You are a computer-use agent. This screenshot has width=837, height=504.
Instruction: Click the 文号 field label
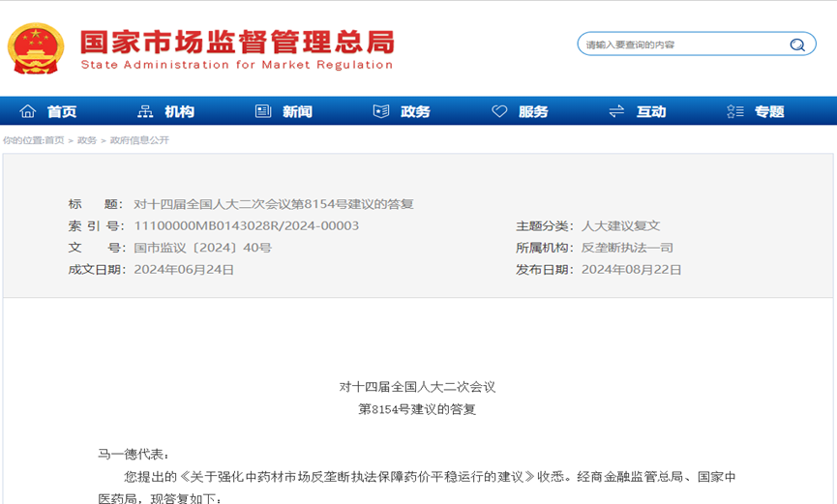pyautogui.click(x=96, y=248)
